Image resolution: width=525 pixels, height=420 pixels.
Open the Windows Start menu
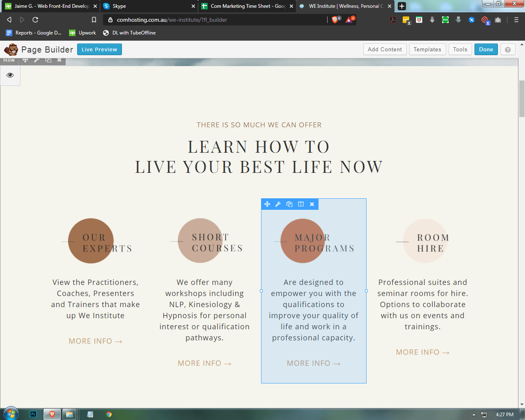click(x=11, y=414)
